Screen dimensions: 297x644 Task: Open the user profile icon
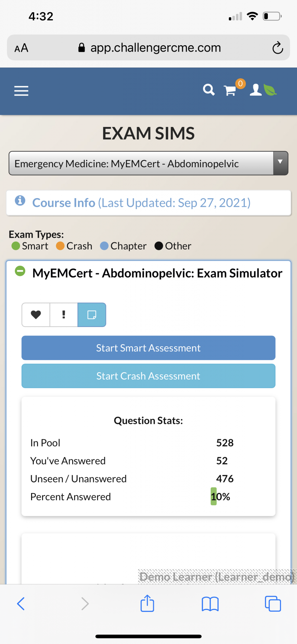click(256, 90)
